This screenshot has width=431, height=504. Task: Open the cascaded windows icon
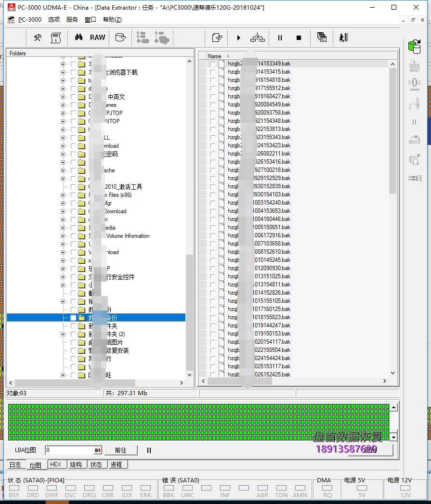point(322,37)
